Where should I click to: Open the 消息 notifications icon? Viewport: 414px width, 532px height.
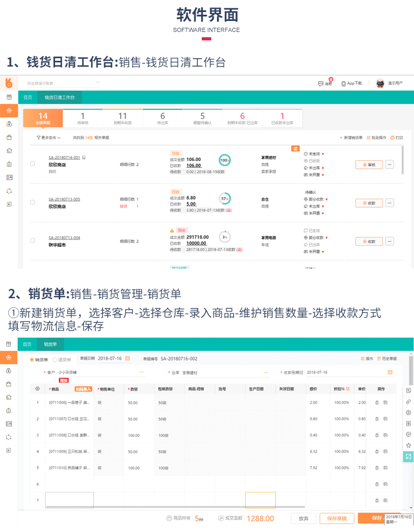point(321,83)
